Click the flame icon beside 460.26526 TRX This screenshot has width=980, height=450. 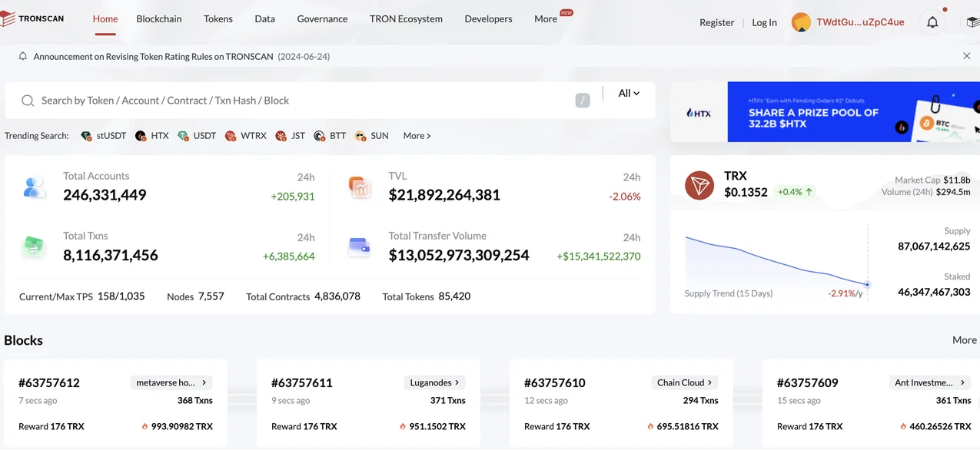click(x=904, y=426)
